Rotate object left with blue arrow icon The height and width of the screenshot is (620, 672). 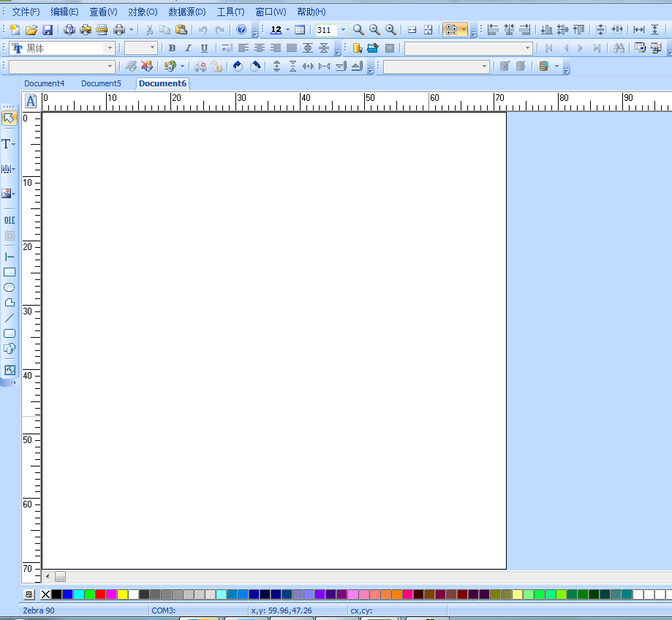click(238, 66)
